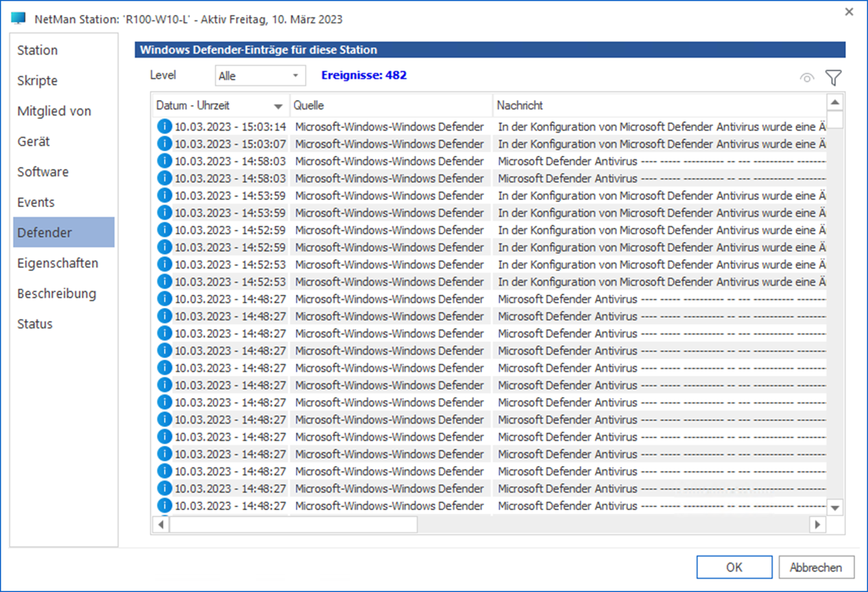Click the blue i icon on the 14:58:03 row
Screen dimensions: 868x592
click(164, 160)
